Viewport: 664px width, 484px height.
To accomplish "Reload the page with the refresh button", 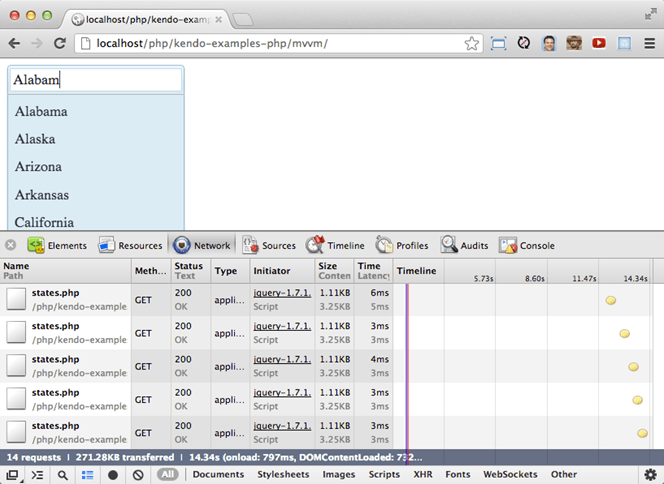I will (x=60, y=44).
